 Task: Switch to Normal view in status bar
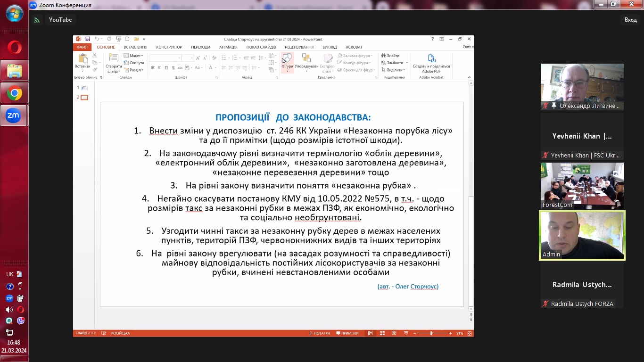(371, 333)
